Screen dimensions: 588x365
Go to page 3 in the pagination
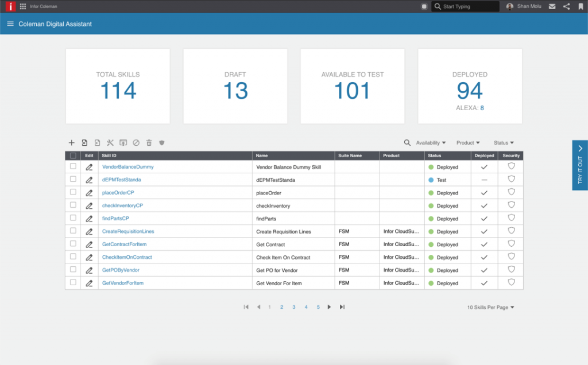click(293, 308)
